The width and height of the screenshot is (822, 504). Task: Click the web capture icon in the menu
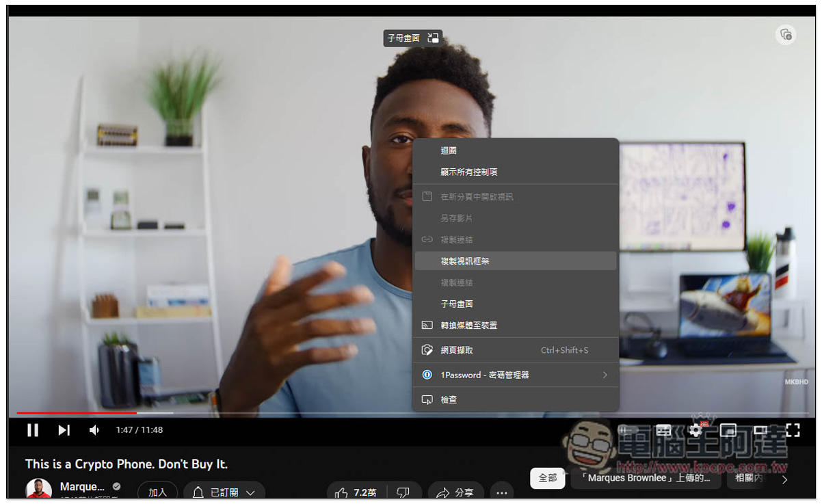[427, 350]
